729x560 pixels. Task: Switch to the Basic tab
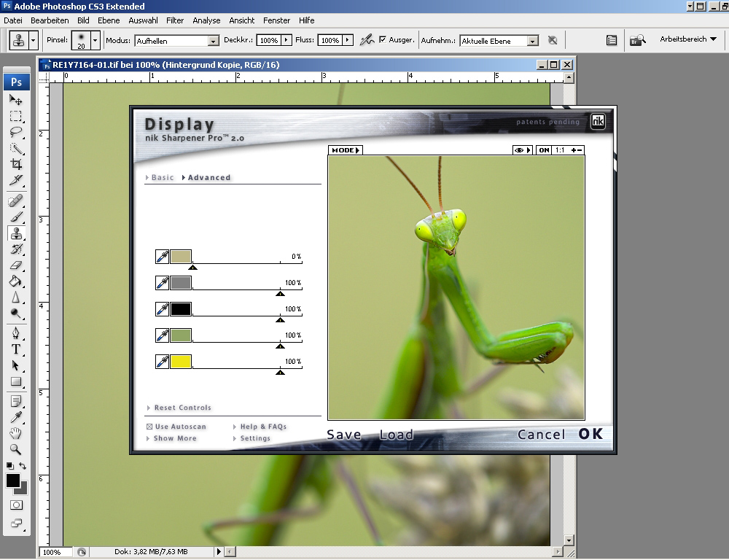(160, 177)
